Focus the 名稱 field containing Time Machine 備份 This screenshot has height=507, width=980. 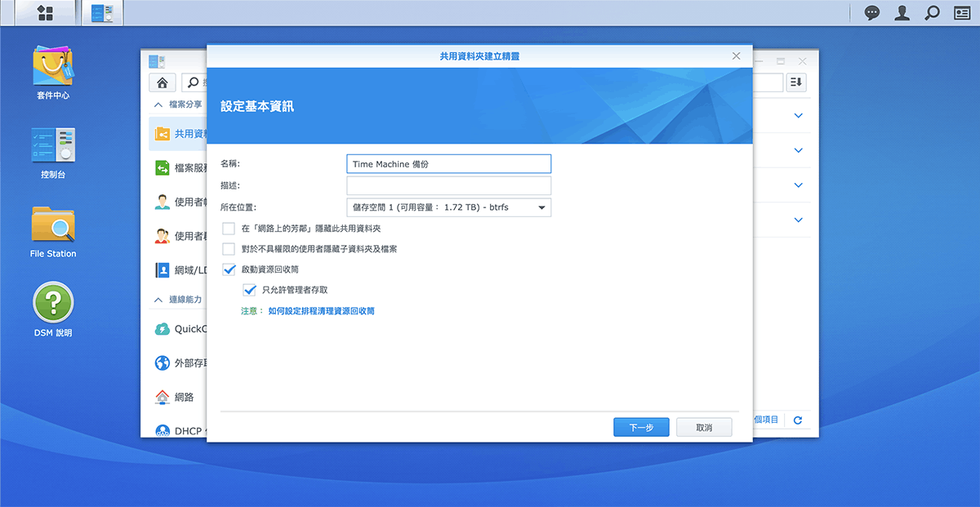point(449,164)
